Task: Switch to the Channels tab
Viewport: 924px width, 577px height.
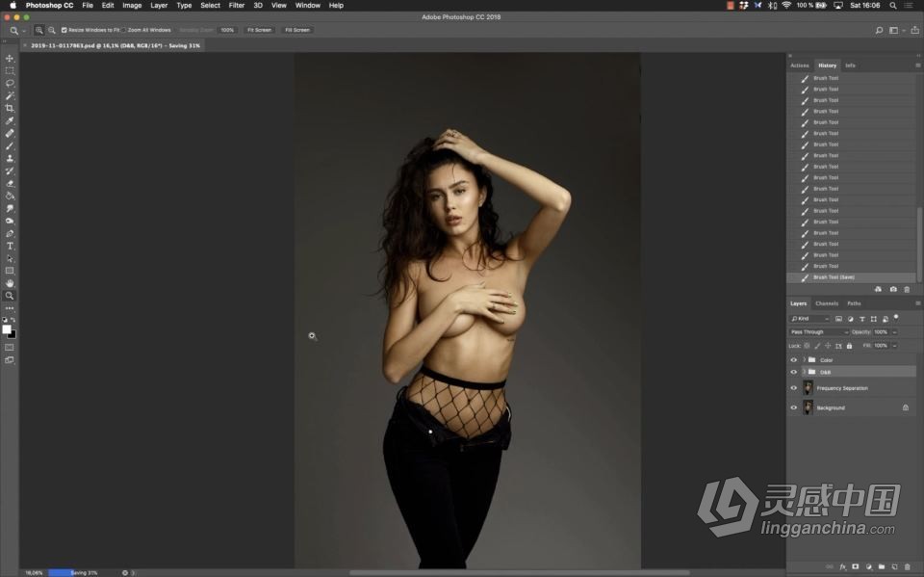Action: click(x=826, y=303)
